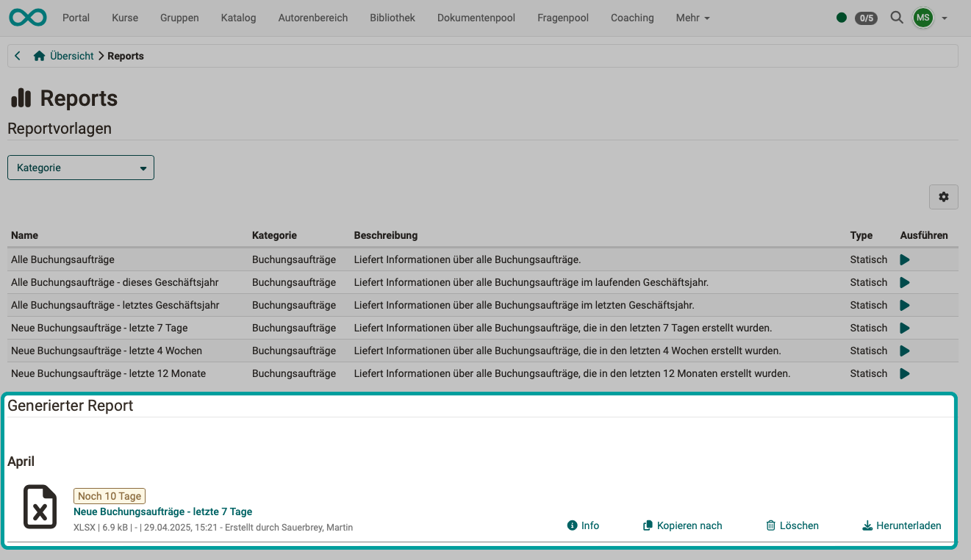The image size is (971, 560).
Task: Click the green status dot in the header
Action: (x=841, y=17)
